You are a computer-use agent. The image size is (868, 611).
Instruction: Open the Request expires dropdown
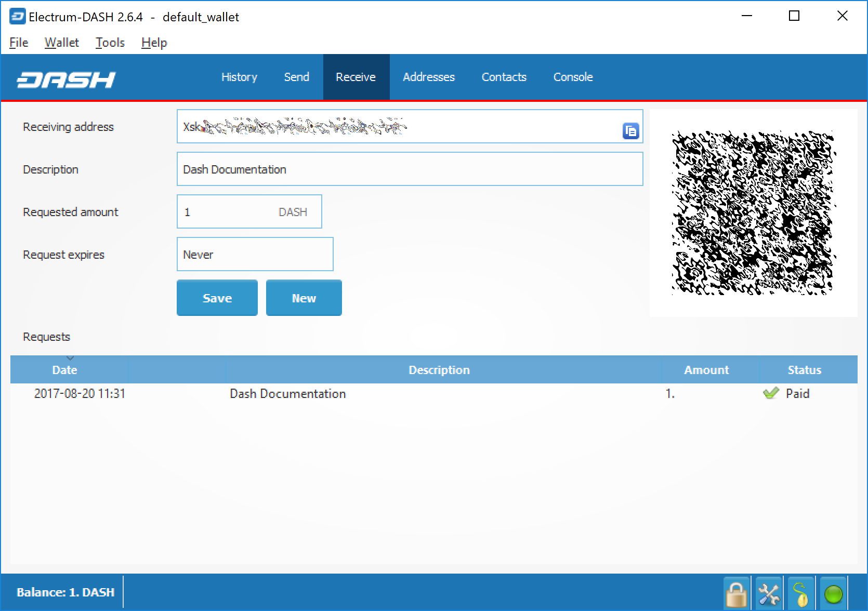coord(255,255)
